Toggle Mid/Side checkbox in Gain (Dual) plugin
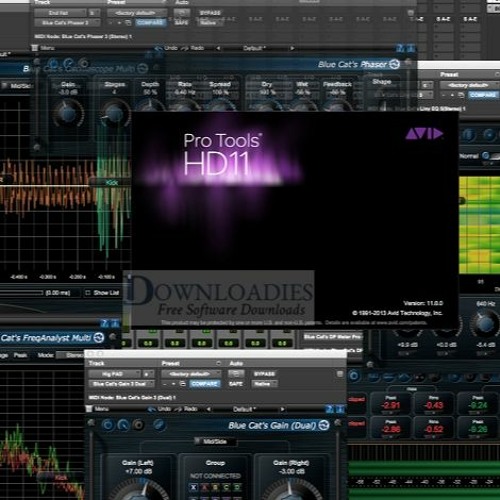This screenshot has width=500, height=500. [x=198, y=441]
